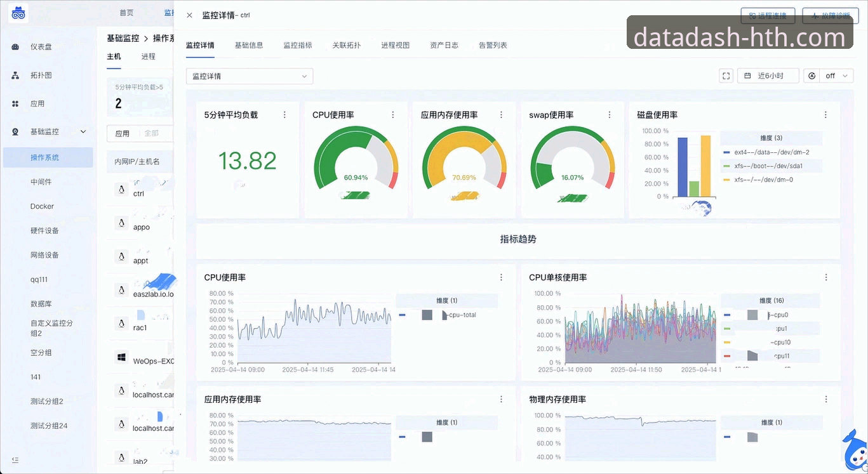Click the 基础监控 location icon in sidebar
This screenshot has width=868, height=474.
pos(15,132)
